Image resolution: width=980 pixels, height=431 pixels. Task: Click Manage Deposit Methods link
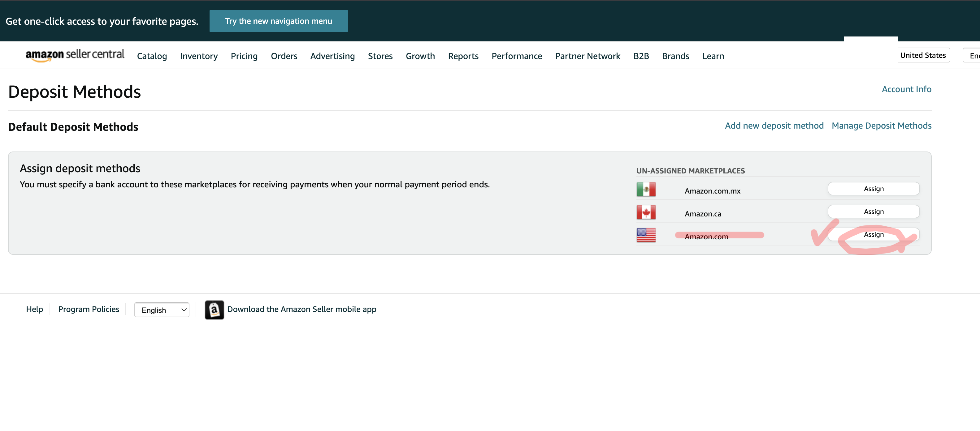point(881,126)
